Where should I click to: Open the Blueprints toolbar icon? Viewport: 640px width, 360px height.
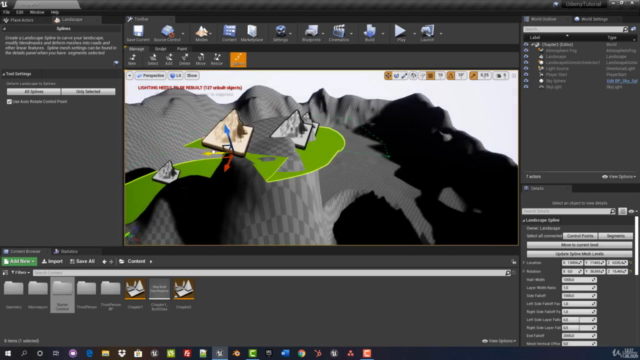(311, 33)
